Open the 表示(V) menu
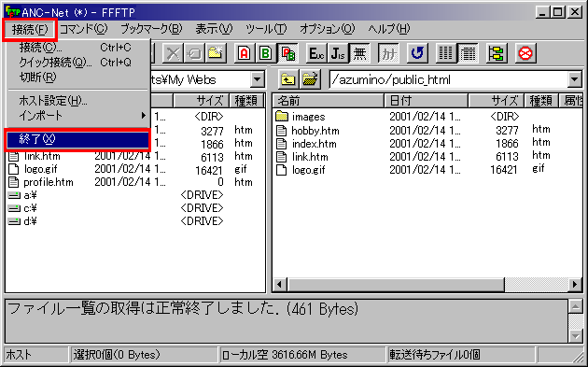The width and height of the screenshot is (588, 367). pyautogui.click(x=214, y=29)
